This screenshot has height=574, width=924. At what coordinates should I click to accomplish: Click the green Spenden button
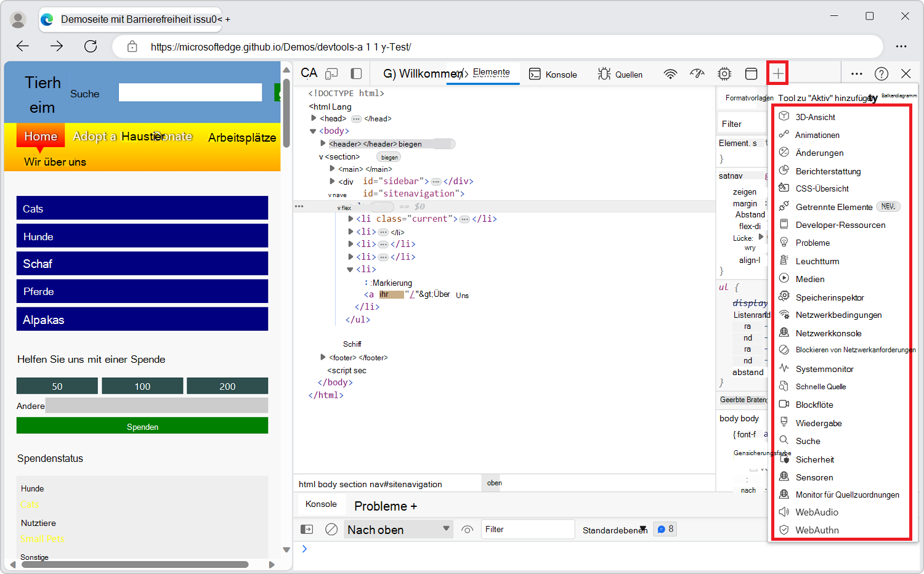(x=142, y=426)
